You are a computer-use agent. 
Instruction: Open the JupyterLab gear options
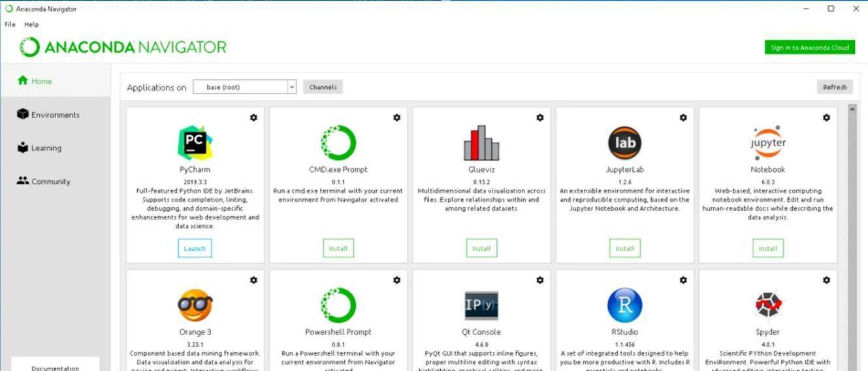point(683,118)
